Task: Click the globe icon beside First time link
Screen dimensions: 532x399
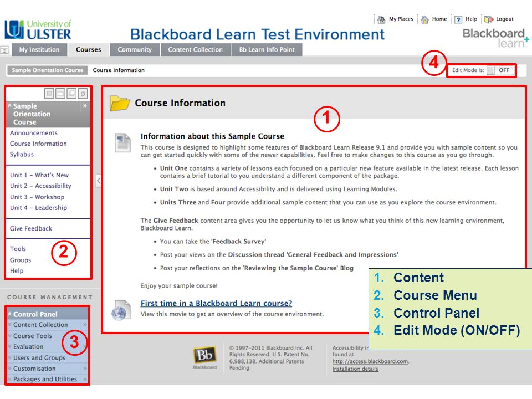Action: (x=121, y=310)
